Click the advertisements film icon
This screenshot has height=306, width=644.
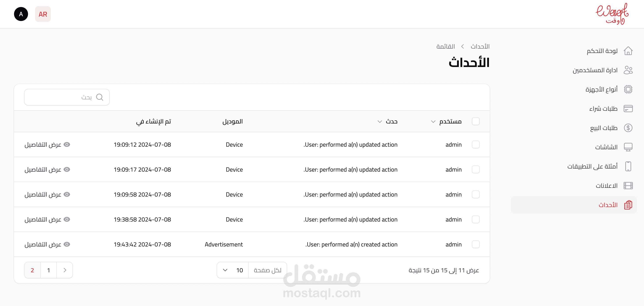pos(628,186)
